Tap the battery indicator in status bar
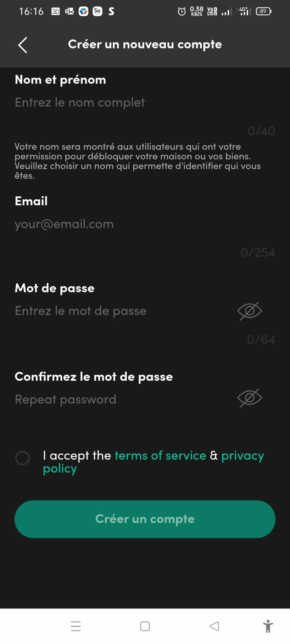Viewport: 290px width, 644px height. [x=264, y=12]
